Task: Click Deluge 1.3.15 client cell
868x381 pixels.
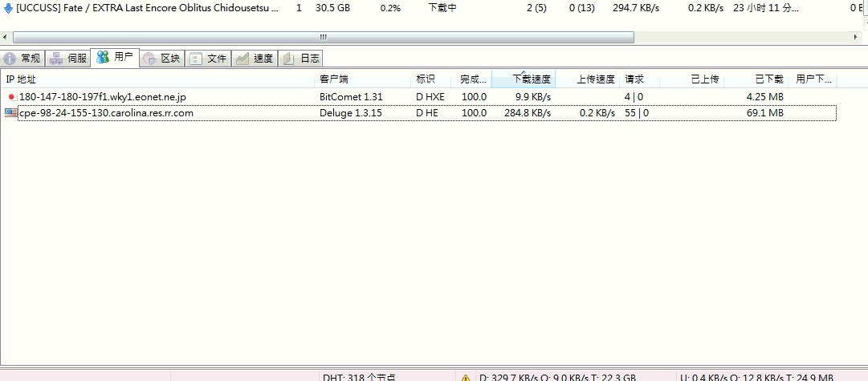Action: pos(351,113)
